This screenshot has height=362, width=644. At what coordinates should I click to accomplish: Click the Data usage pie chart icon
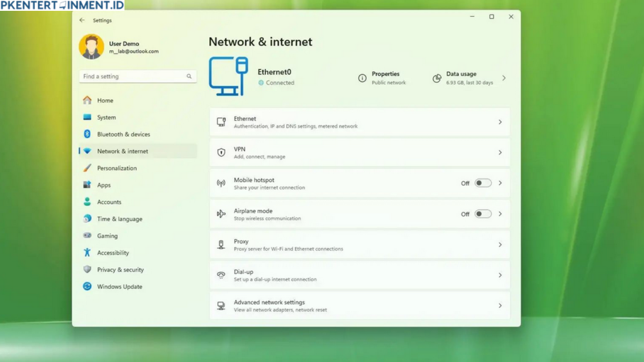437,78
